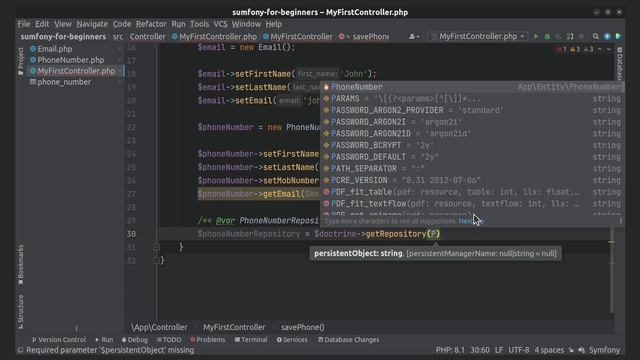The height and width of the screenshot is (360, 640).
Task: Open the Refactor menu
Action: [151, 24]
